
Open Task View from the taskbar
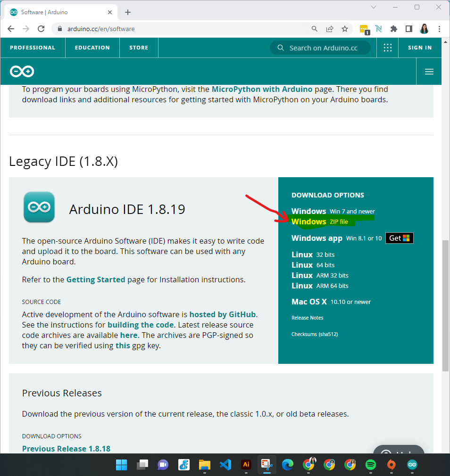click(142, 465)
